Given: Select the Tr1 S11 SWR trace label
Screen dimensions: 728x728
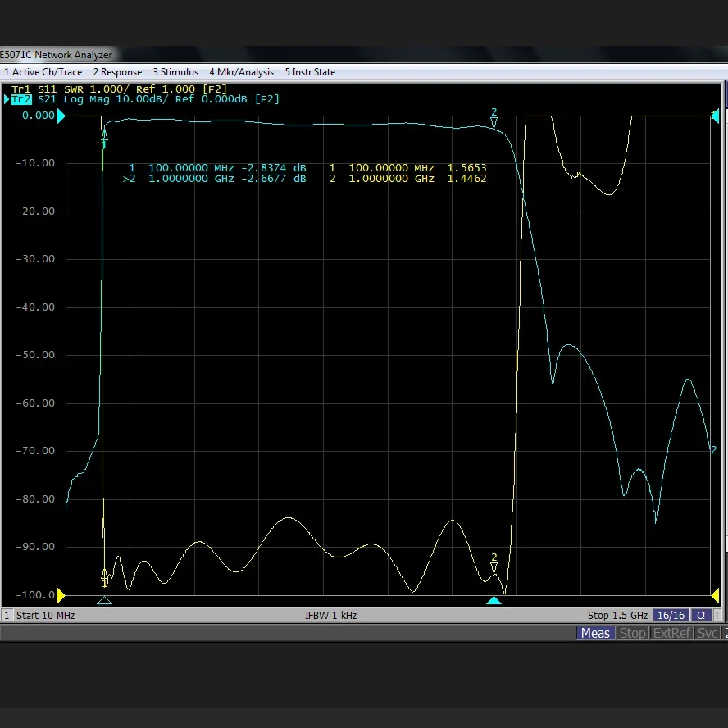Looking at the screenshot, I should (x=119, y=89).
